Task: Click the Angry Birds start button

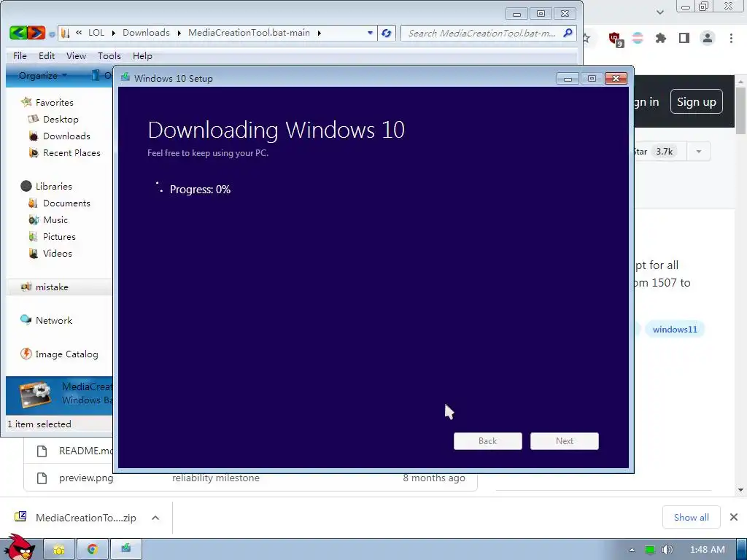Action: click(x=19, y=547)
